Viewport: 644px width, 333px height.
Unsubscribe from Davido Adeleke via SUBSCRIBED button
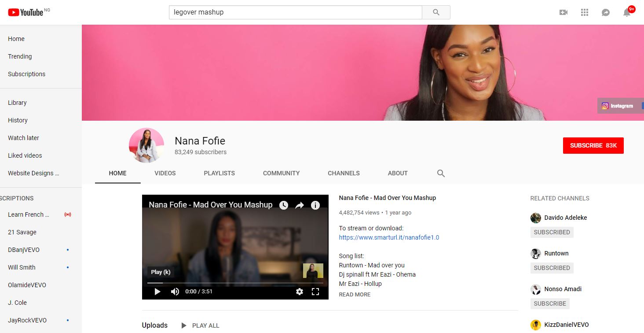[552, 232]
